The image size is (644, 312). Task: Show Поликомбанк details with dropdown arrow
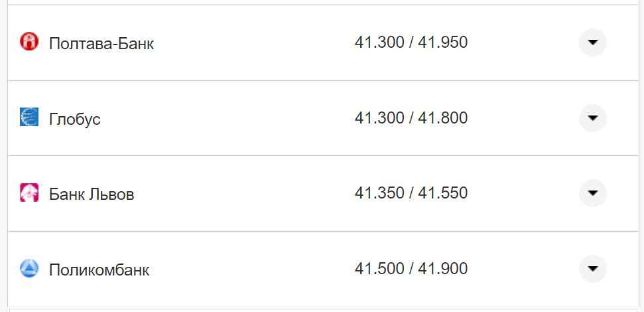(x=593, y=269)
